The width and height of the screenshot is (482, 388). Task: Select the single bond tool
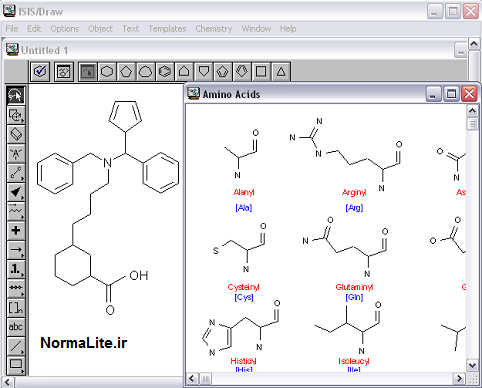tap(15, 173)
